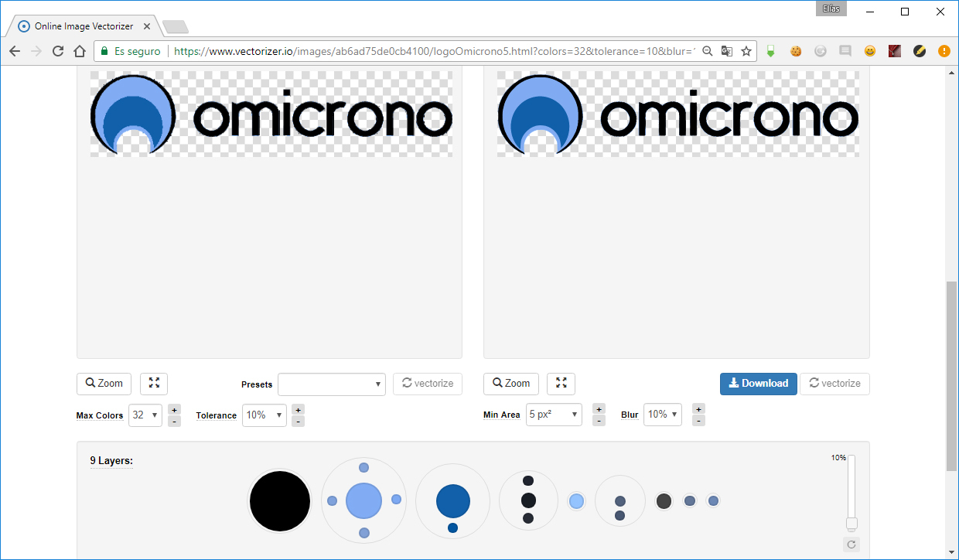Click the Es seguro secure padlock indicator
This screenshot has height=560, width=959.
(x=131, y=51)
